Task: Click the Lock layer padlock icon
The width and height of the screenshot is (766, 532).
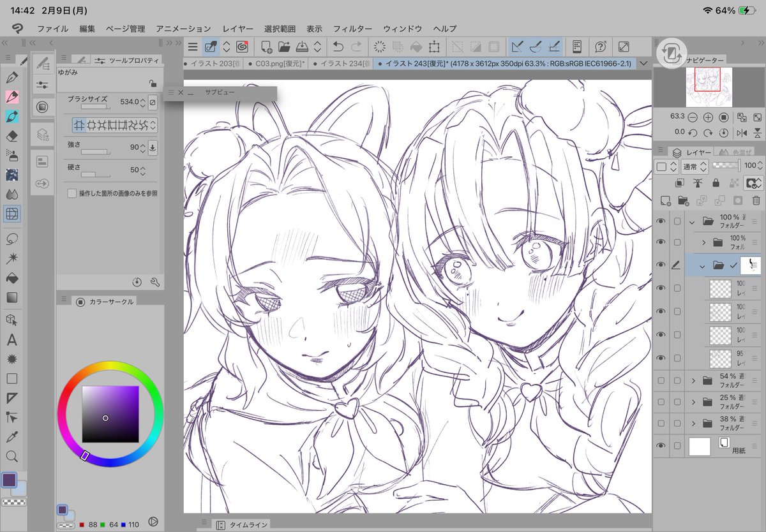Action: (x=716, y=183)
